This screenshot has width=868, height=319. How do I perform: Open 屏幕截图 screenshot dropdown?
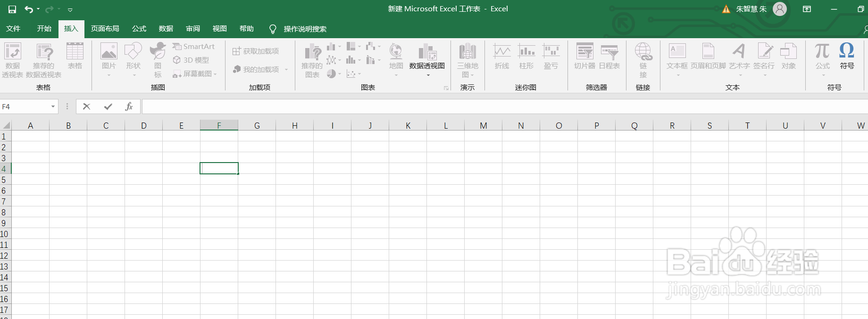click(195, 74)
